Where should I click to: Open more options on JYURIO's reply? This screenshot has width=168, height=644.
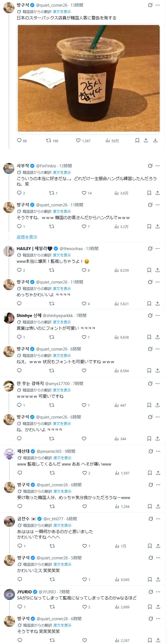[158, 592]
